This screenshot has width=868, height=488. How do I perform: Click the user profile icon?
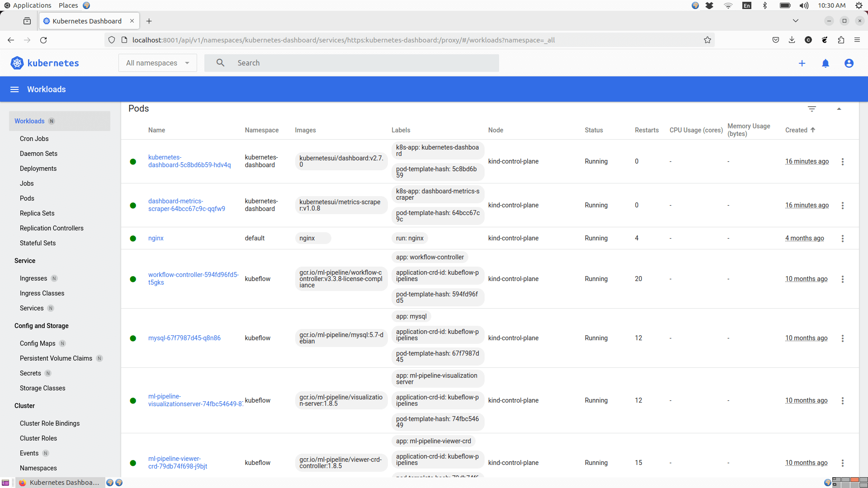tap(849, 63)
